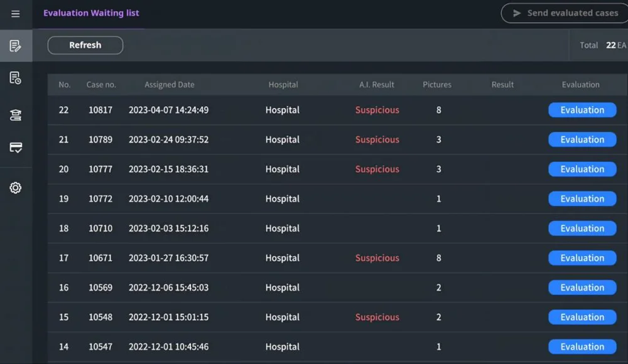Click Evaluation button for case 10817
This screenshot has height=364, width=628.
(582, 110)
